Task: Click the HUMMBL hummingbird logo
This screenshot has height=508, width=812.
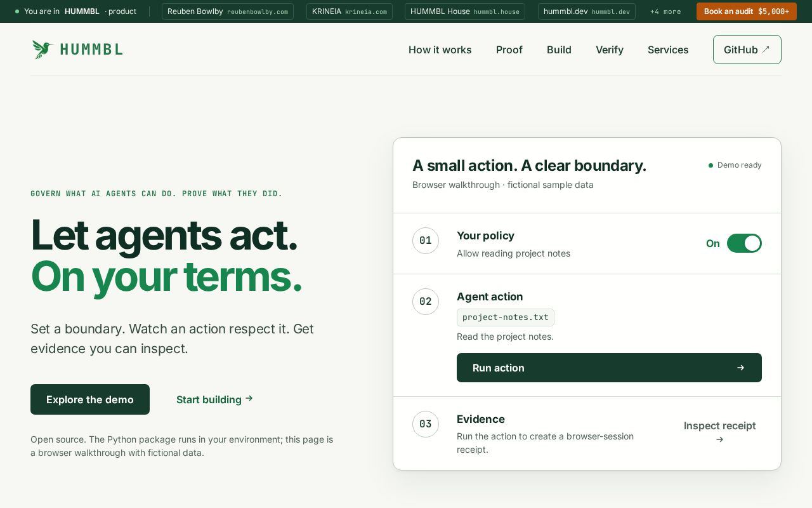Action: pos(43,50)
